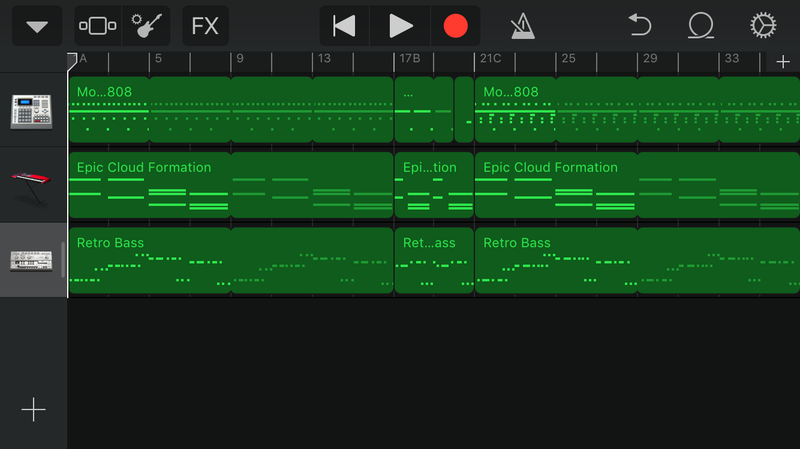Select the Retro Bass synth track header
The image size is (800, 449).
tap(32, 261)
